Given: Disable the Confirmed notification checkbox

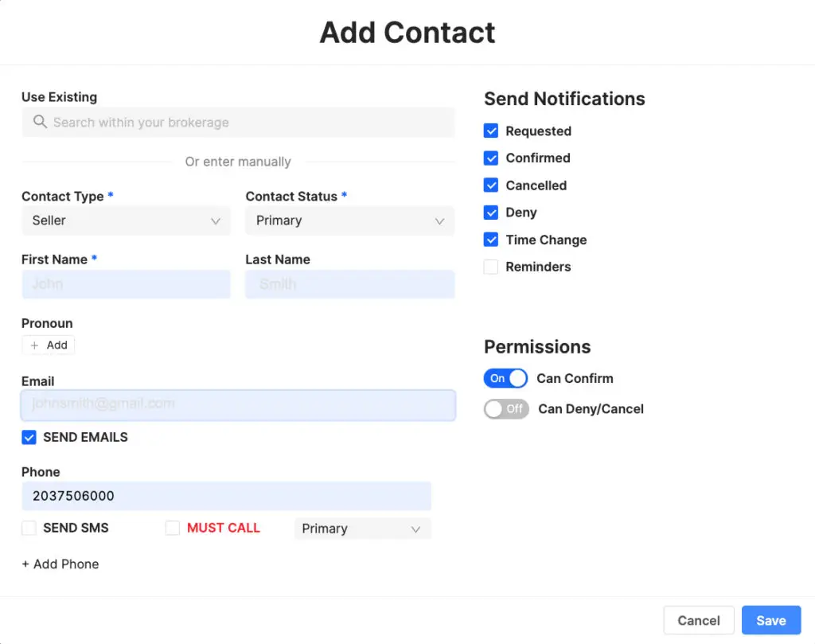Looking at the screenshot, I should click(491, 158).
